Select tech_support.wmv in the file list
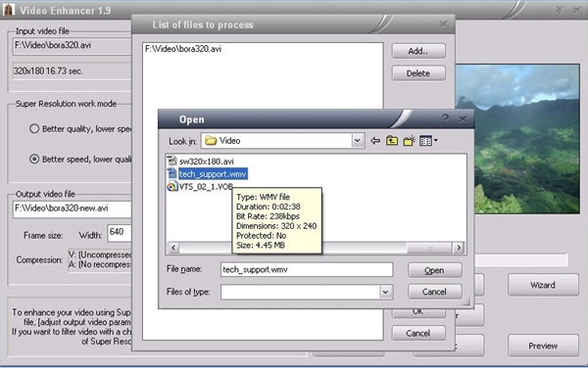 (213, 174)
